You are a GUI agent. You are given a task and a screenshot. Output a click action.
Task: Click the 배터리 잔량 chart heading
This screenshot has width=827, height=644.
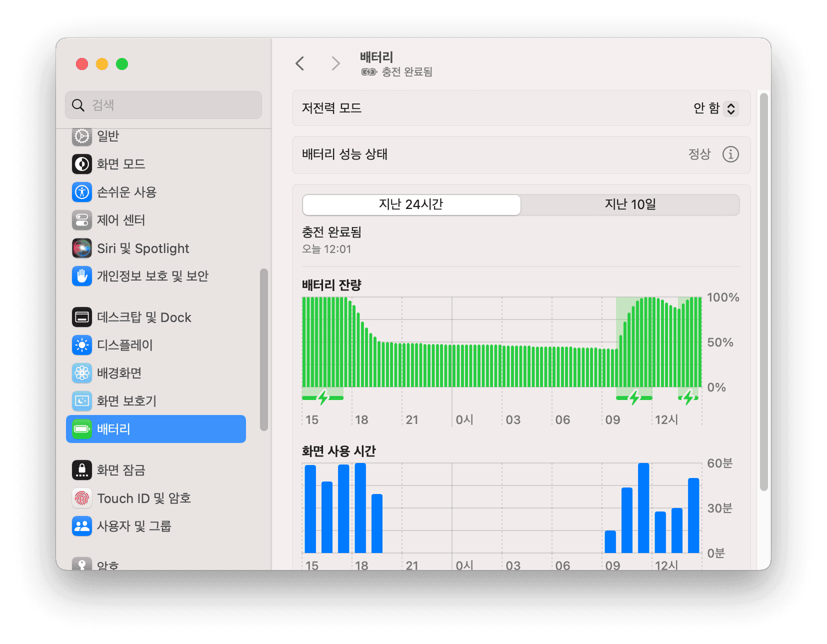[331, 285]
